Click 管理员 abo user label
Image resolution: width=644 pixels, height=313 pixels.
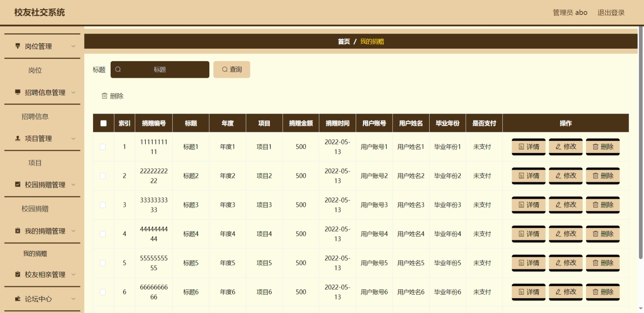point(570,12)
